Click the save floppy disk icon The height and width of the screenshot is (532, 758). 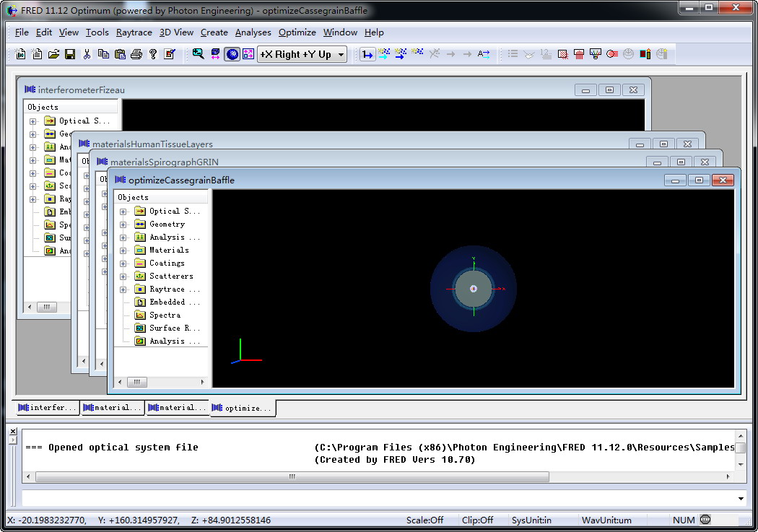pos(70,54)
